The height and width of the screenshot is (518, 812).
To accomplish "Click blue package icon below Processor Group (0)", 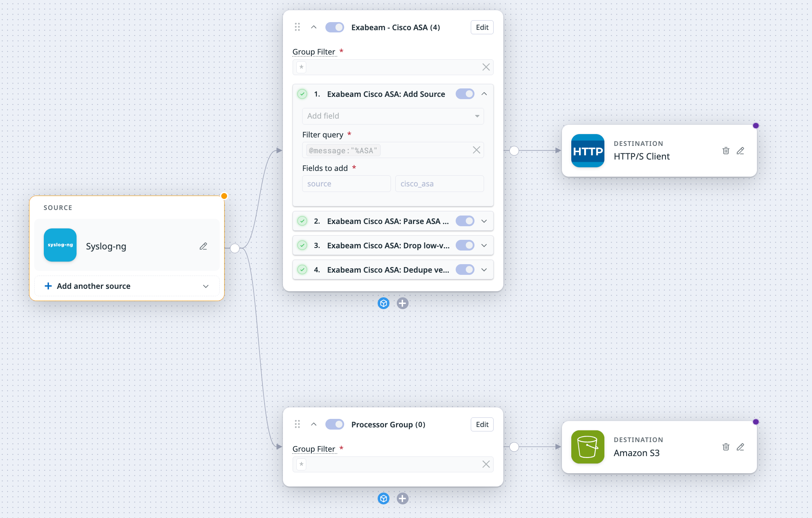I will click(x=384, y=498).
